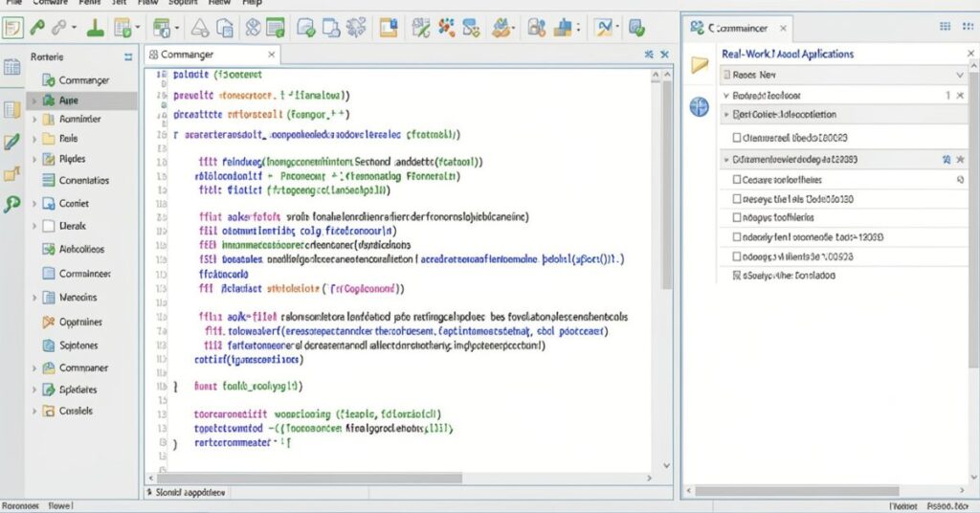Viewport: 980px width, 513px height.
Task: Click the green pencil icon in left strip
Action: (x=11, y=143)
